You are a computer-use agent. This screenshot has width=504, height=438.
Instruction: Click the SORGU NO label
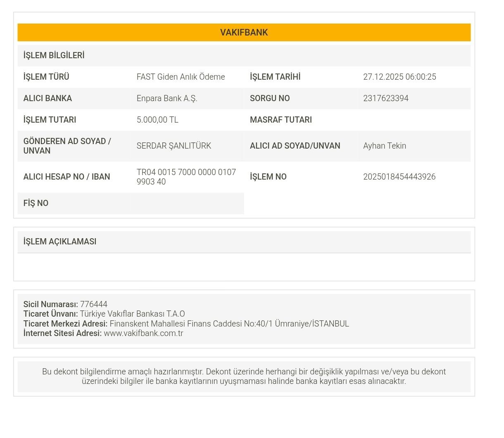pyautogui.click(x=270, y=98)
